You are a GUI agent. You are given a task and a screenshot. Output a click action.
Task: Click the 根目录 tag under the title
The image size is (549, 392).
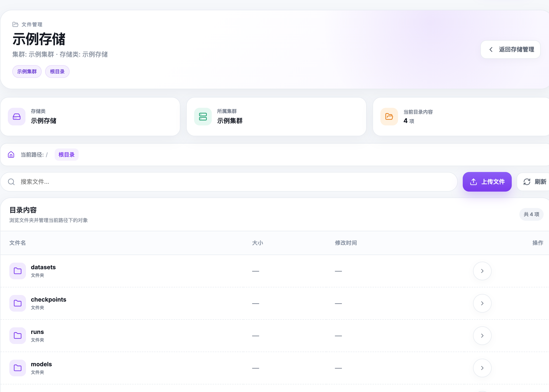(x=57, y=72)
